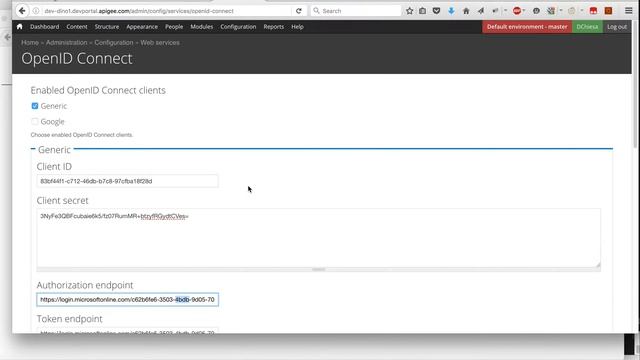Click the site info icon in the address bar
Image resolution: width=640 pixels, height=360 pixels.
click(36, 11)
